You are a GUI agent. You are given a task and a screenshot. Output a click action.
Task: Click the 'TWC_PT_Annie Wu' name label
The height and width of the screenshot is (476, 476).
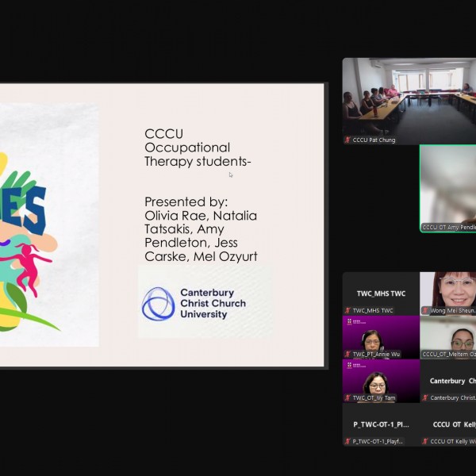[376, 355]
